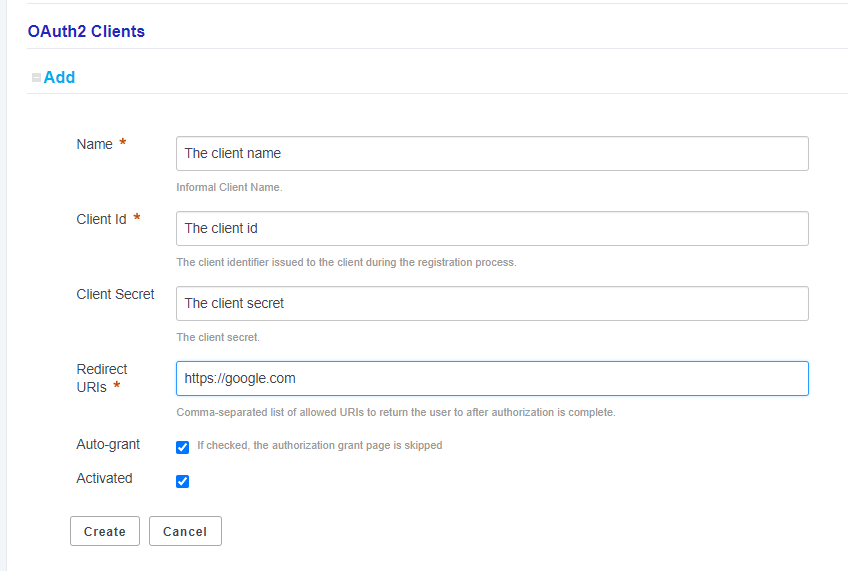
Task: Click the Redirect URIs field containing google.com
Action: pos(491,378)
